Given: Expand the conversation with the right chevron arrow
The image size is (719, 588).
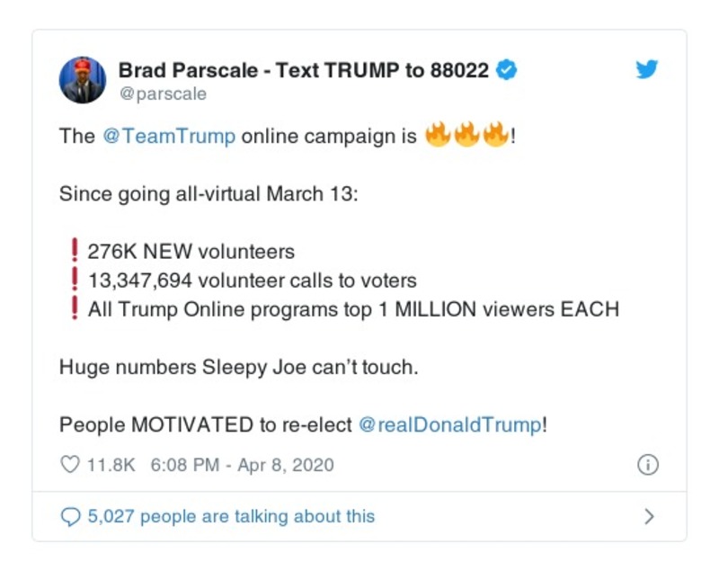Looking at the screenshot, I should click(x=650, y=515).
